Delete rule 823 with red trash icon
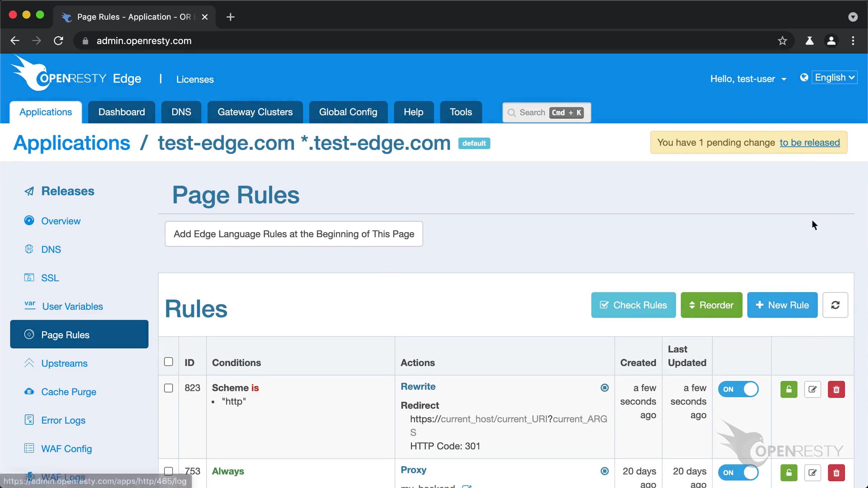 [836, 389]
